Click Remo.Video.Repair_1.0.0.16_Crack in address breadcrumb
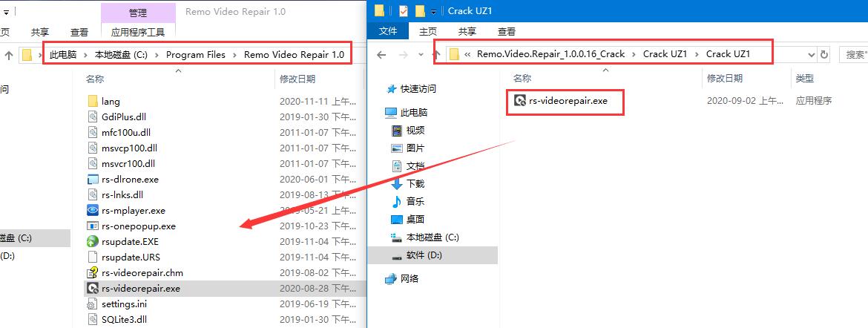Viewport: 868px width, 328px height. [x=550, y=54]
